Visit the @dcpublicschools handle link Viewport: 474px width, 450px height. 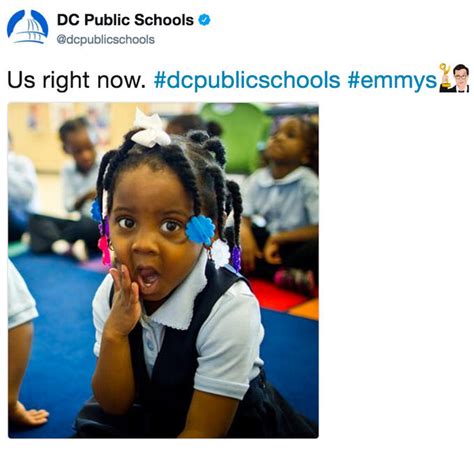tap(106, 40)
